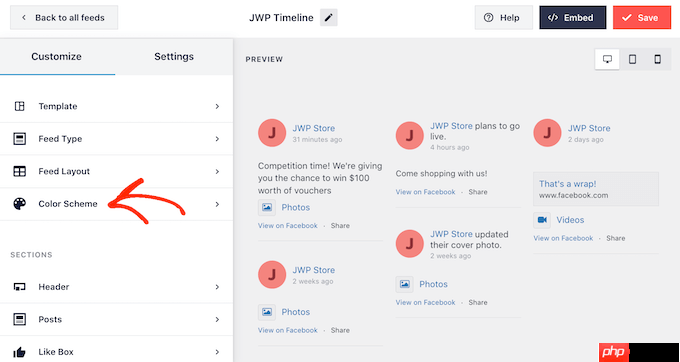
Task: Switch to the Settings tab
Action: [x=174, y=56]
